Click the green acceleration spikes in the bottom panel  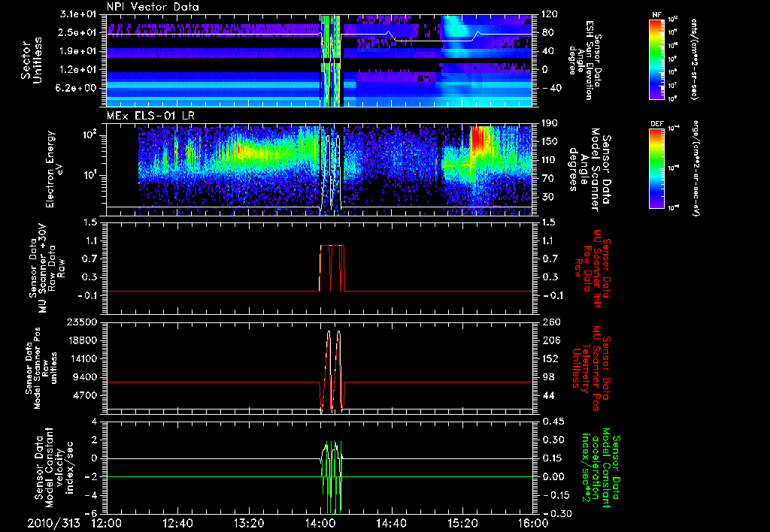[x=332, y=476]
